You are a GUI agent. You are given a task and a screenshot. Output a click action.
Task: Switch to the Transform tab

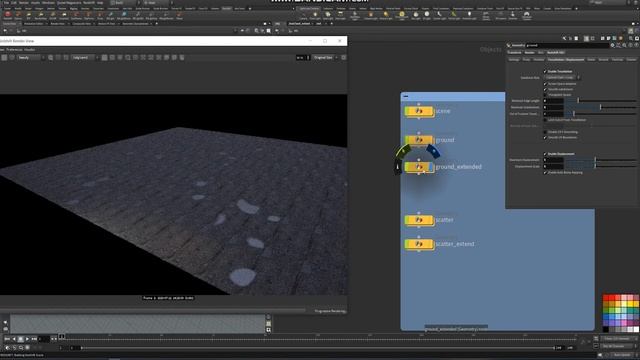[514, 52]
